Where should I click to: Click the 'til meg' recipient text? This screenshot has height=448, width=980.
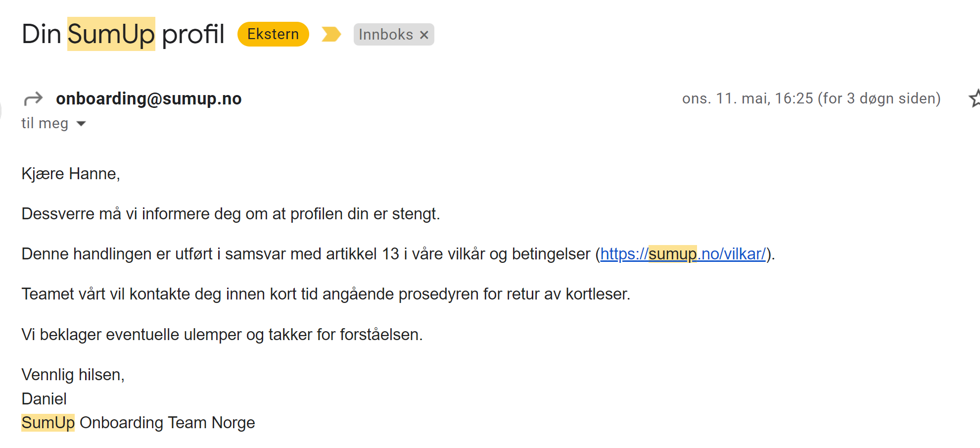coord(45,123)
